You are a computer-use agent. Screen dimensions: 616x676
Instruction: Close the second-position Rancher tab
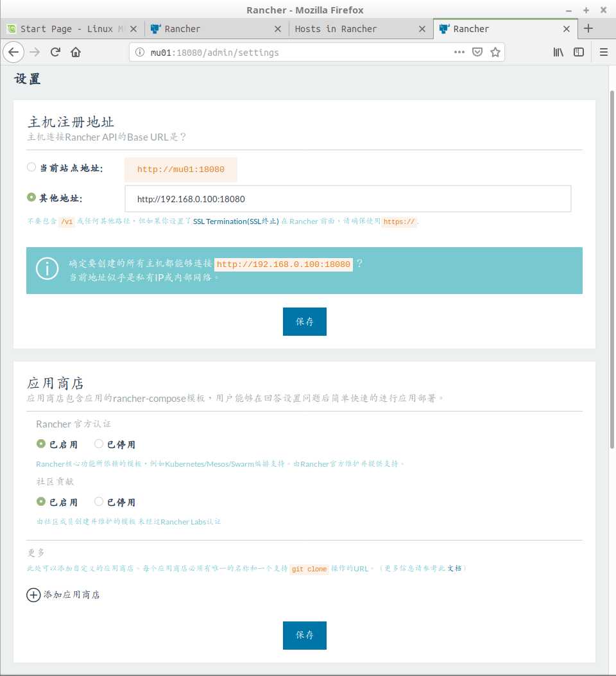pos(278,29)
